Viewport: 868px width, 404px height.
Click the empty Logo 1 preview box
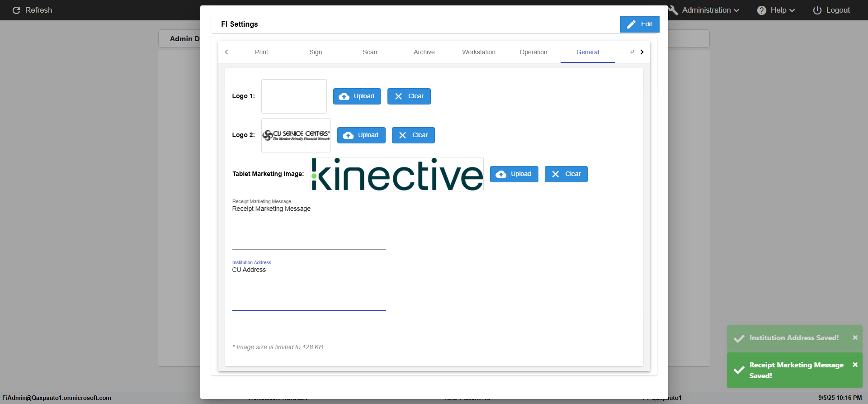pos(294,96)
